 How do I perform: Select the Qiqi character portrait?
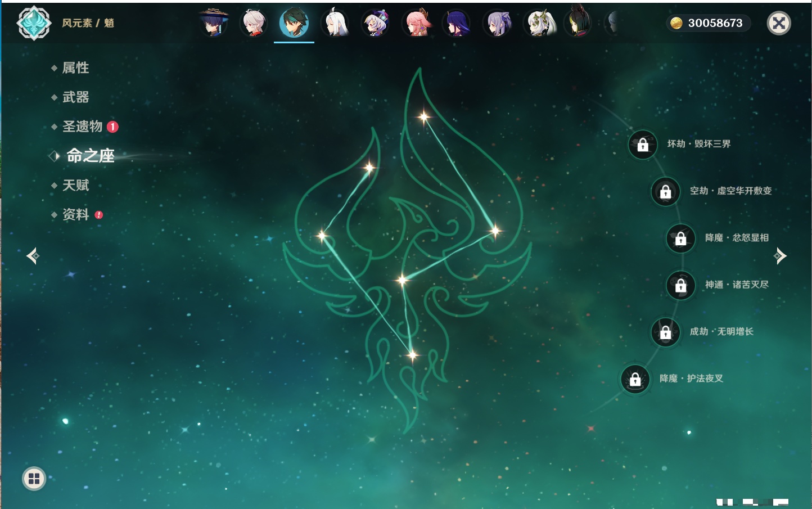coord(376,23)
